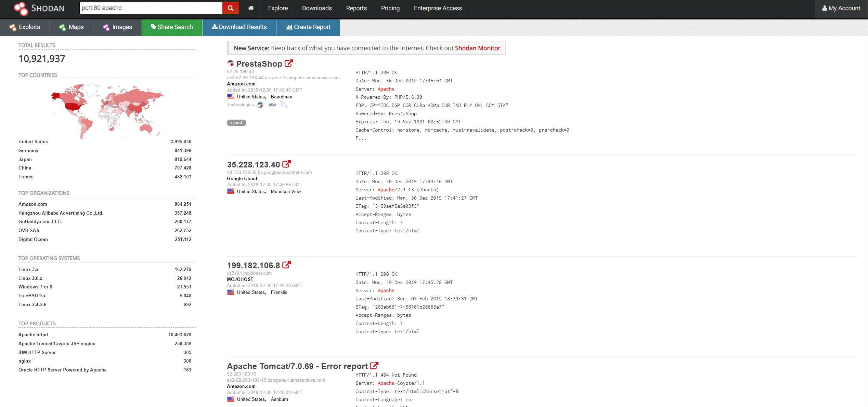Click Create Report button
This screenshot has height=407, width=868.
click(x=308, y=27)
